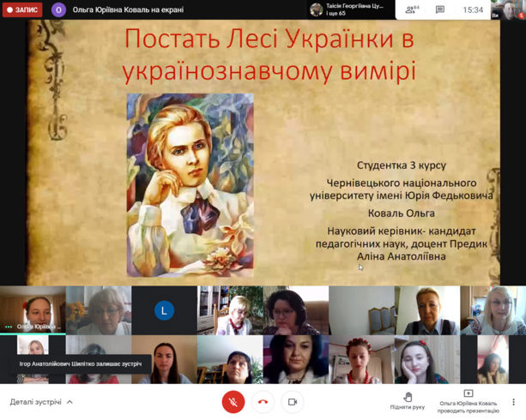Screen dimensions: 526x420
Task: Click the clock showing 15:34
Action: [x=473, y=9]
